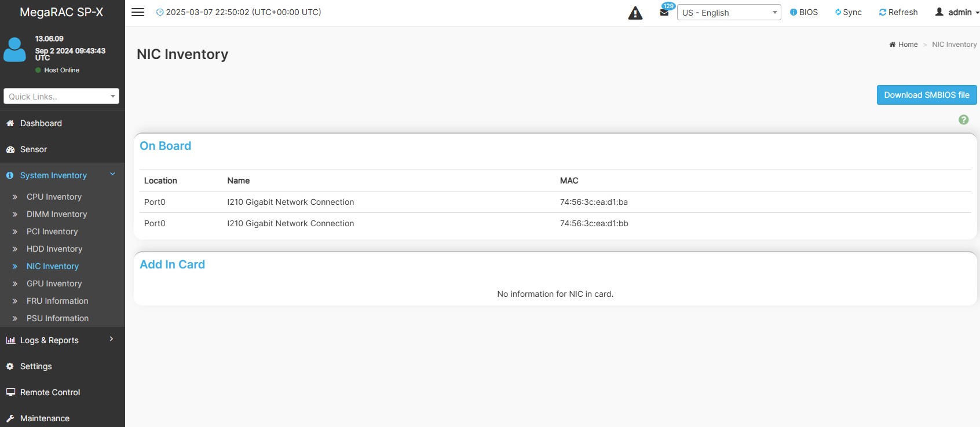
Task: Click the Settings gear icon in sidebar
Action: point(10,366)
